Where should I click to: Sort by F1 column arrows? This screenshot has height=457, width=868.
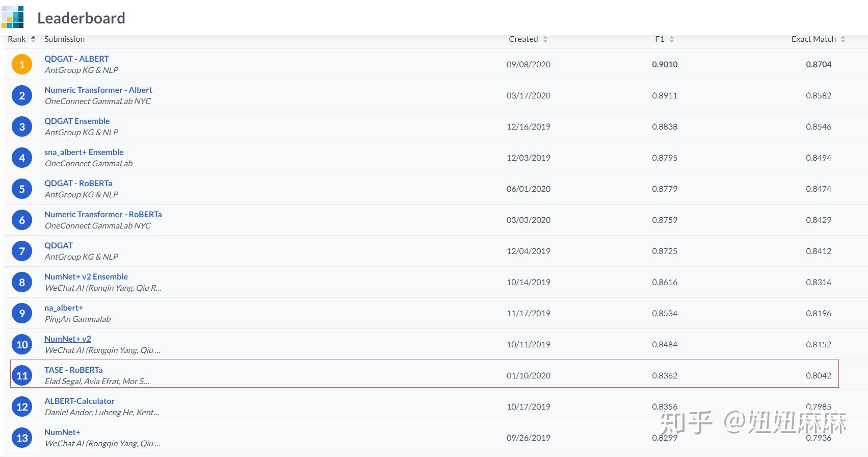(672, 39)
